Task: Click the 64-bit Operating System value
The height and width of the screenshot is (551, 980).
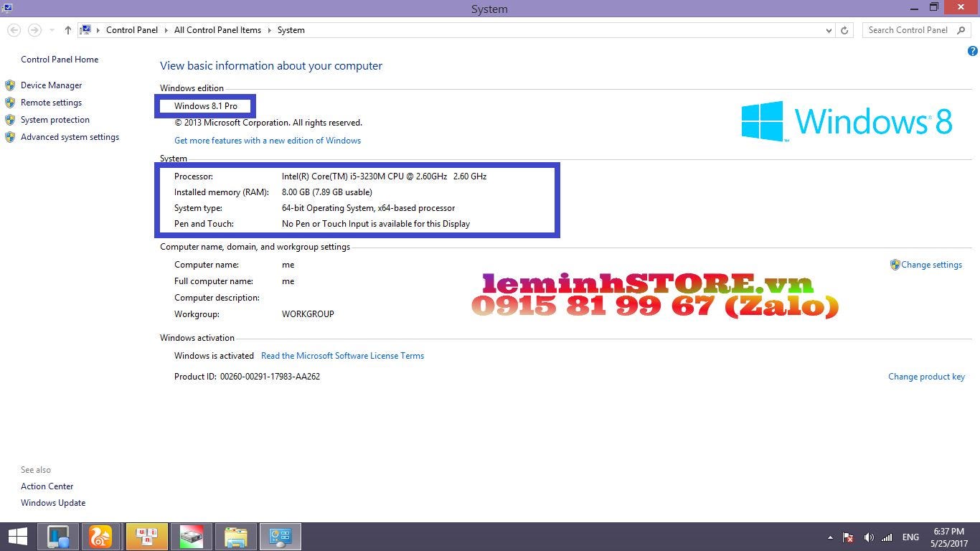Action: (x=368, y=208)
